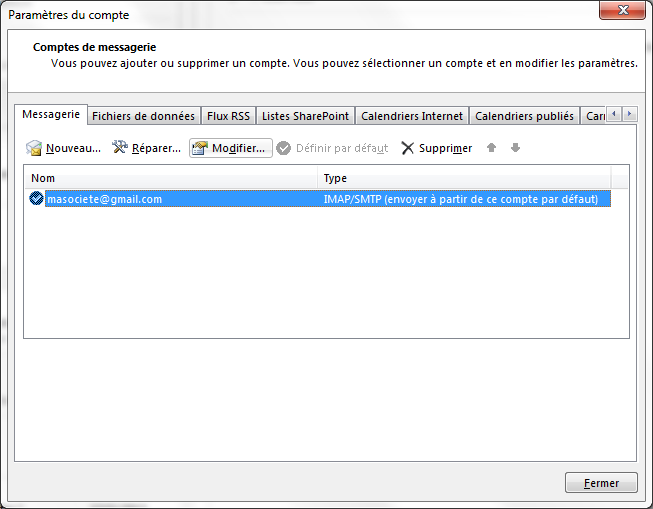Open the Fichiers de données tab
Viewport: 653px width, 509px height.
click(144, 116)
